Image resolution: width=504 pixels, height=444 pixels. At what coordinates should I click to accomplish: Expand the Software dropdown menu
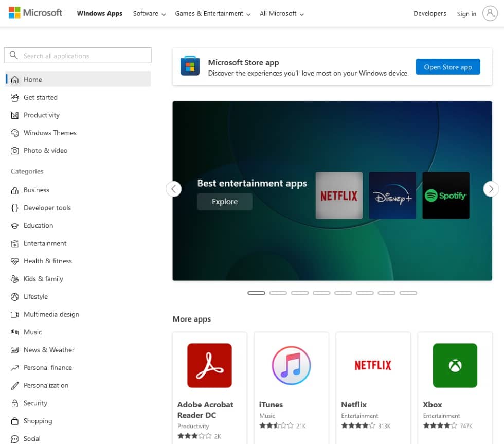click(x=150, y=13)
